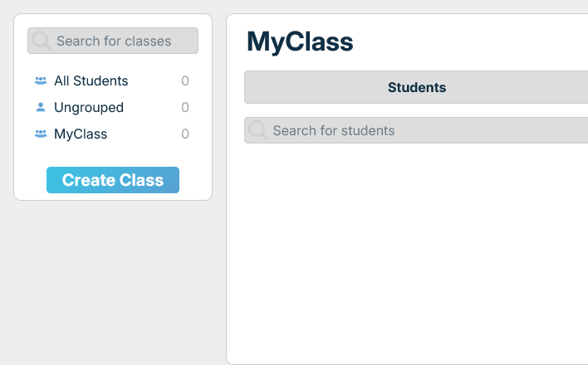
Task: Switch to the Students tab
Action: click(x=417, y=87)
